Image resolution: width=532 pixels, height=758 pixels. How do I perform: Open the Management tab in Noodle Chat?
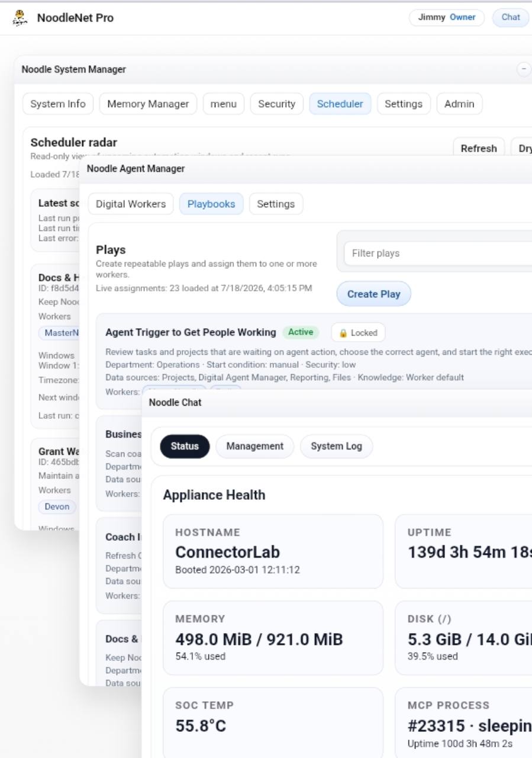pos(254,446)
